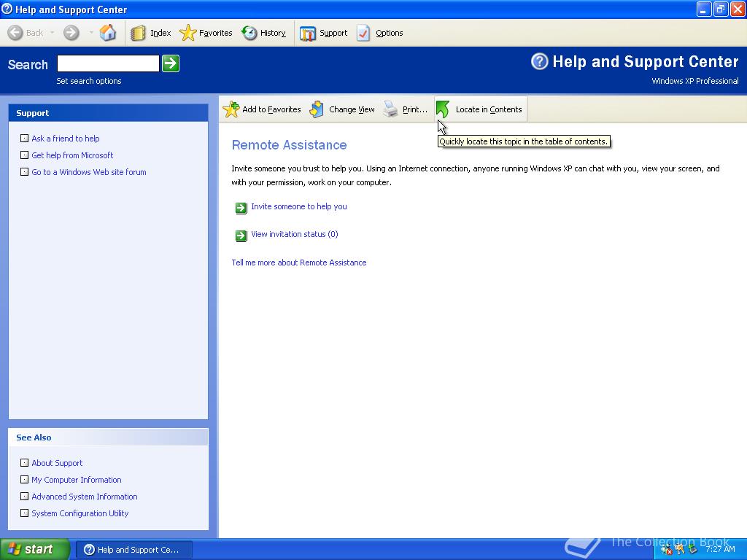Image resolution: width=747 pixels, height=560 pixels.
Task: Click green arrow beside Invite someone to help you
Action: click(241, 208)
